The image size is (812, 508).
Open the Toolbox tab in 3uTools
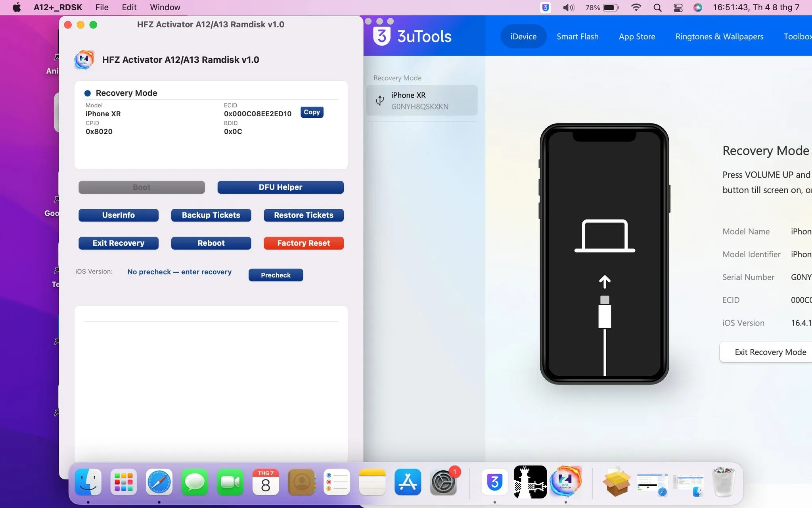pos(798,37)
